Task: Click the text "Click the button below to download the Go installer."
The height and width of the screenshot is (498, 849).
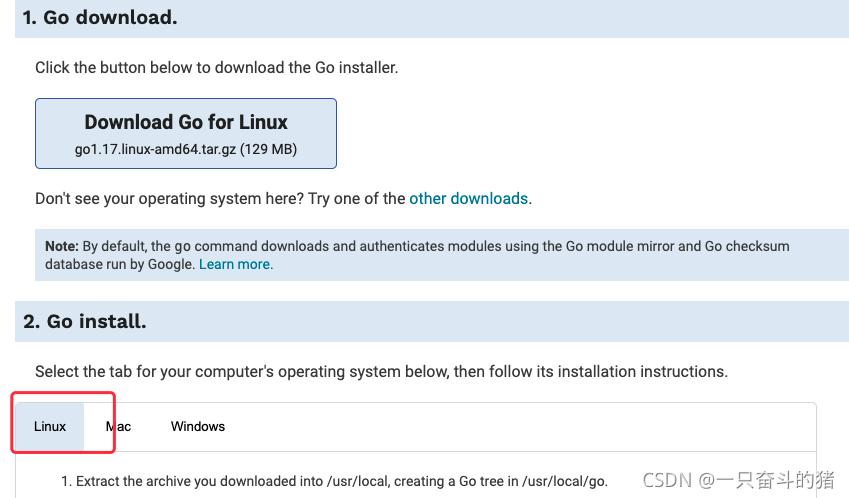Action: tap(217, 68)
